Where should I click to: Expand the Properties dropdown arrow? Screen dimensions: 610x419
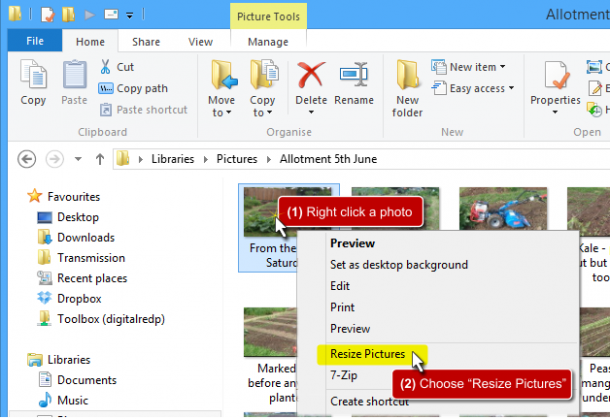click(x=555, y=112)
